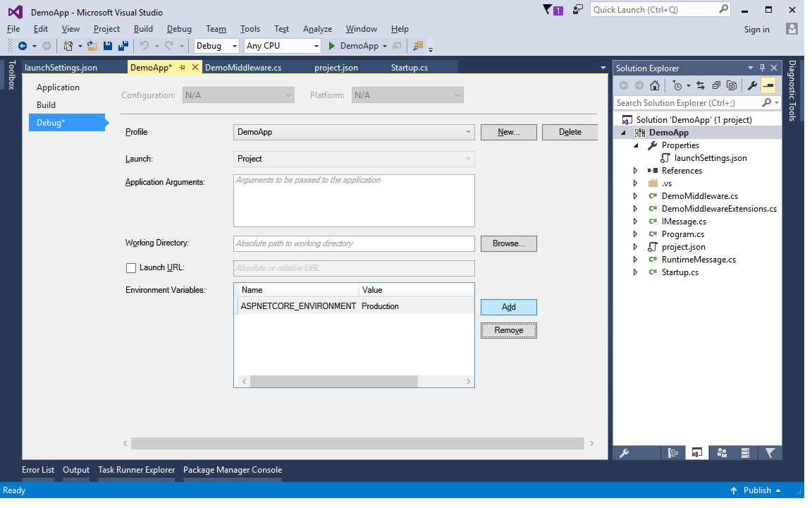Switch to the Properties wrench tab at the panel bottom
812x508 pixels.
click(625, 453)
